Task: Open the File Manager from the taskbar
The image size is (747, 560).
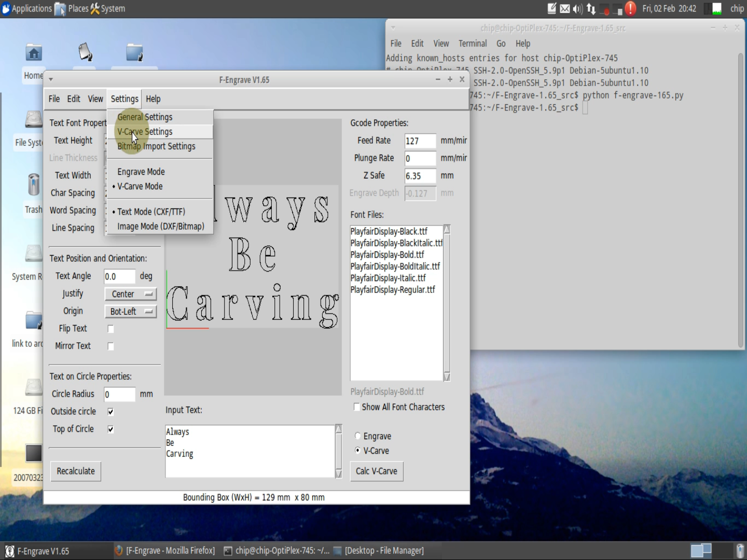Action: [384, 550]
